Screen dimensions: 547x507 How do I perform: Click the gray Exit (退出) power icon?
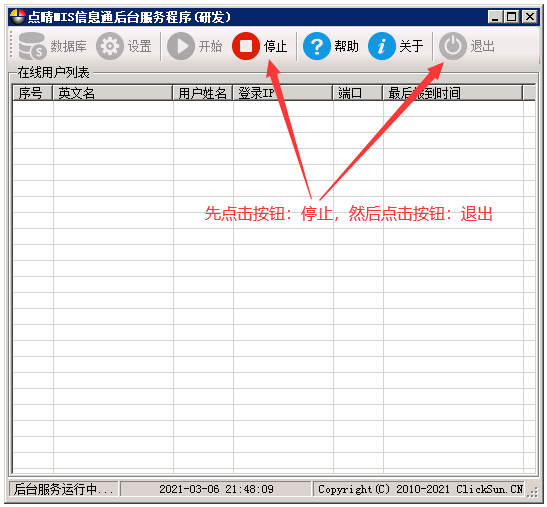pyautogui.click(x=452, y=46)
